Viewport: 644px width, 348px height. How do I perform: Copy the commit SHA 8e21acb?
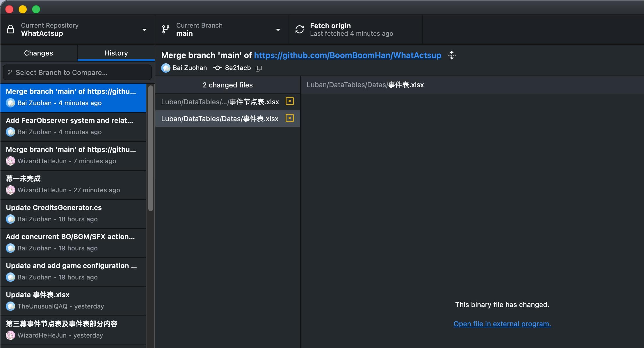pyautogui.click(x=258, y=68)
